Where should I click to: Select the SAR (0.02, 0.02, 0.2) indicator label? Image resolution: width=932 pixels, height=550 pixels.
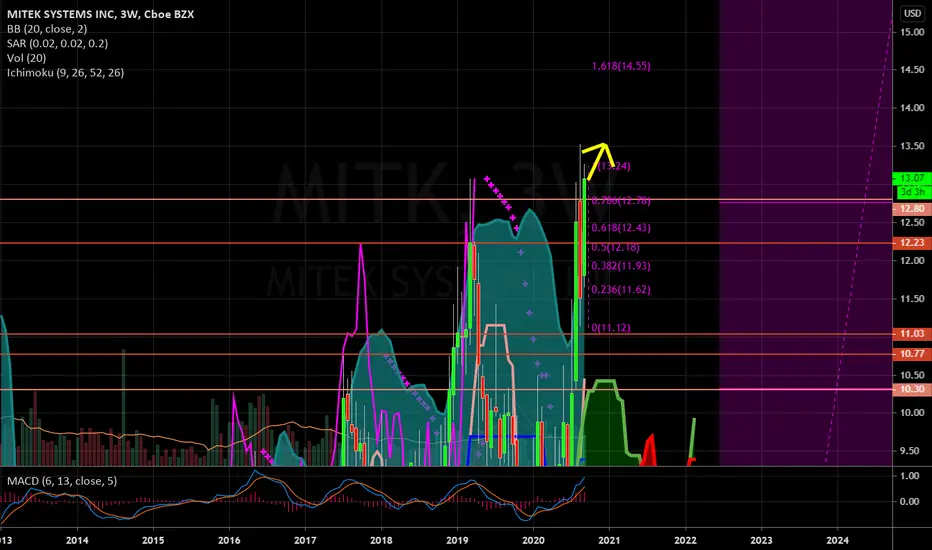[57, 43]
